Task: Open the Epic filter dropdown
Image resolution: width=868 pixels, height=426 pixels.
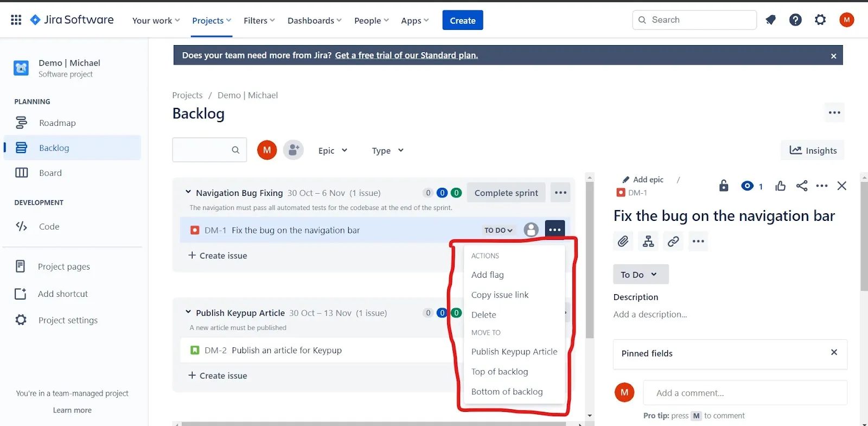Action: click(x=333, y=150)
